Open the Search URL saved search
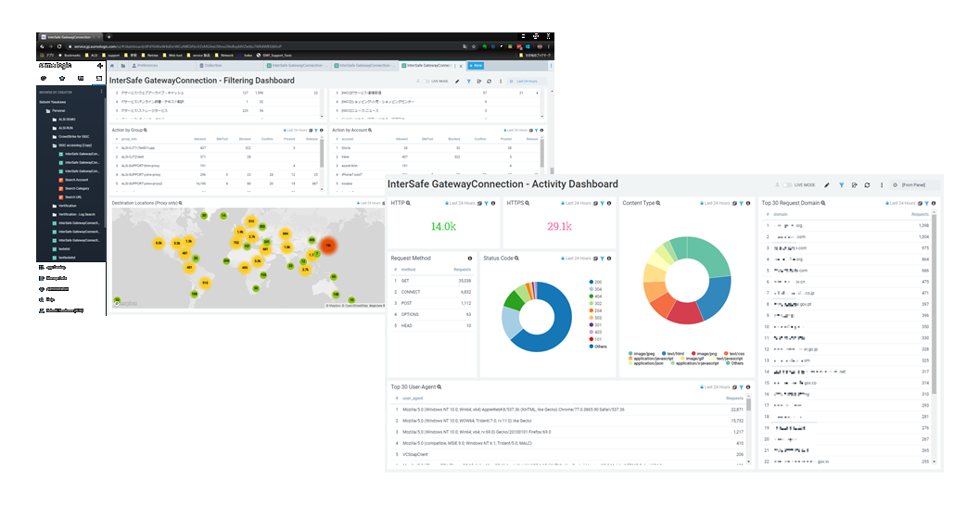The image size is (980, 518). pyautogui.click(x=70, y=196)
